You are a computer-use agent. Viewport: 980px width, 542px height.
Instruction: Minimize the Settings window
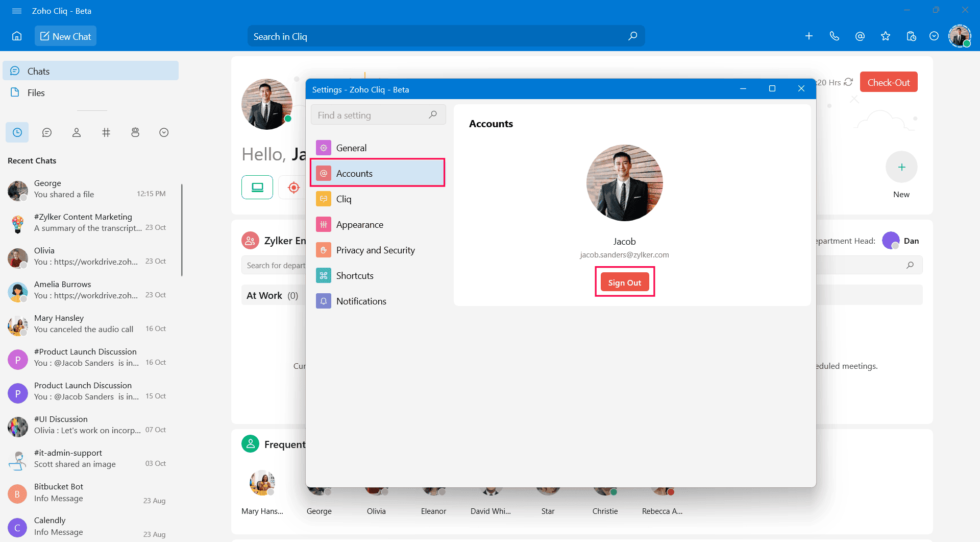(x=743, y=89)
